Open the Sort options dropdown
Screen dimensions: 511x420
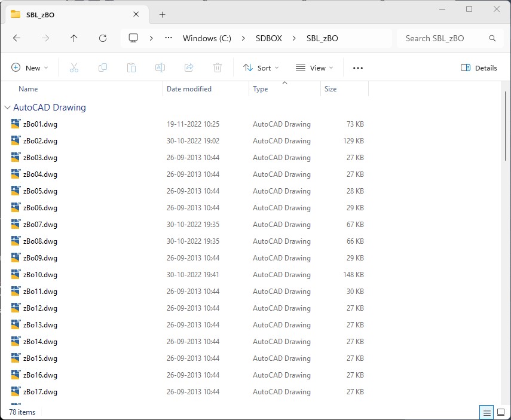pos(261,68)
